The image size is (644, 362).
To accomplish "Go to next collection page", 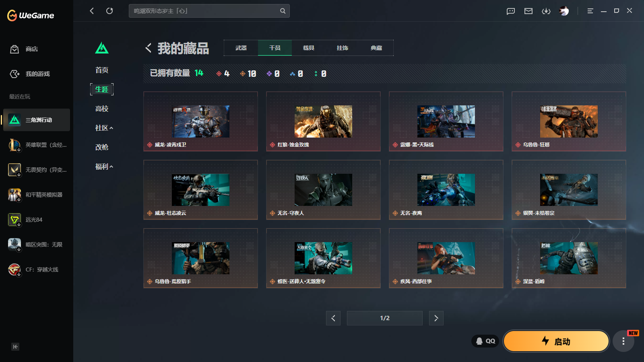I will click(x=436, y=318).
